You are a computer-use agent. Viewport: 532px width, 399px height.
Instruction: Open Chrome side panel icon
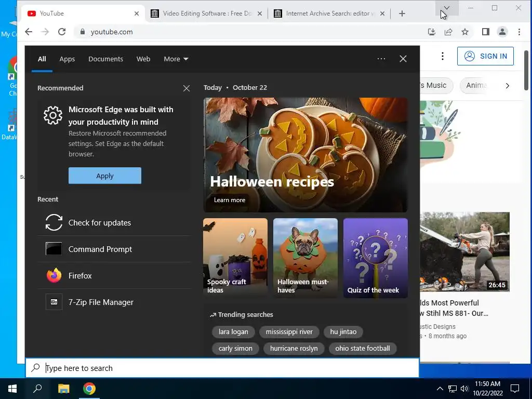click(486, 32)
